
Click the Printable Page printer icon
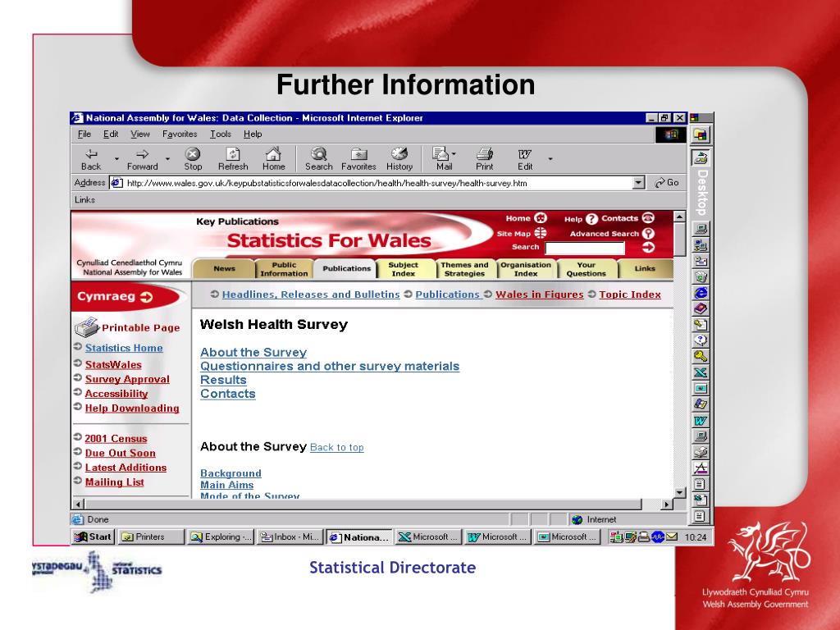tap(85, 326)
